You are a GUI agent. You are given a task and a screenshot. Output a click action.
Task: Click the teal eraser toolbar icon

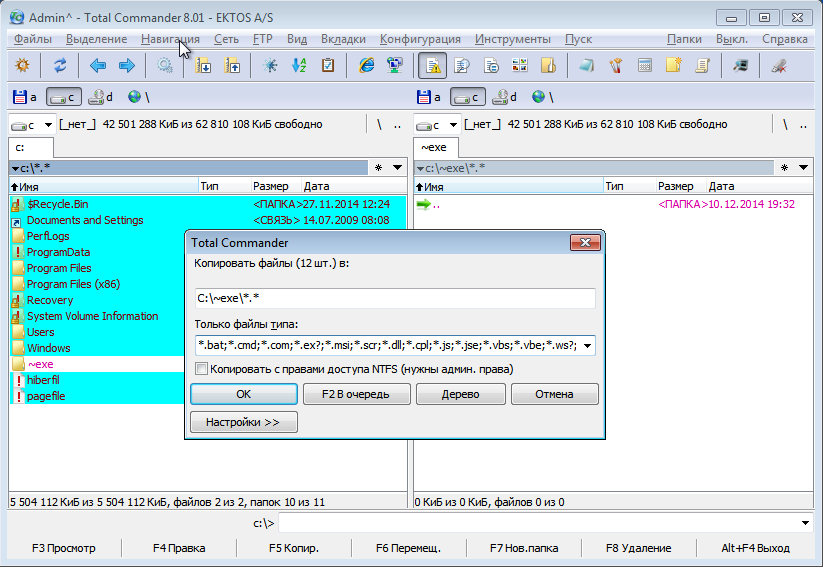pos(587,66)
